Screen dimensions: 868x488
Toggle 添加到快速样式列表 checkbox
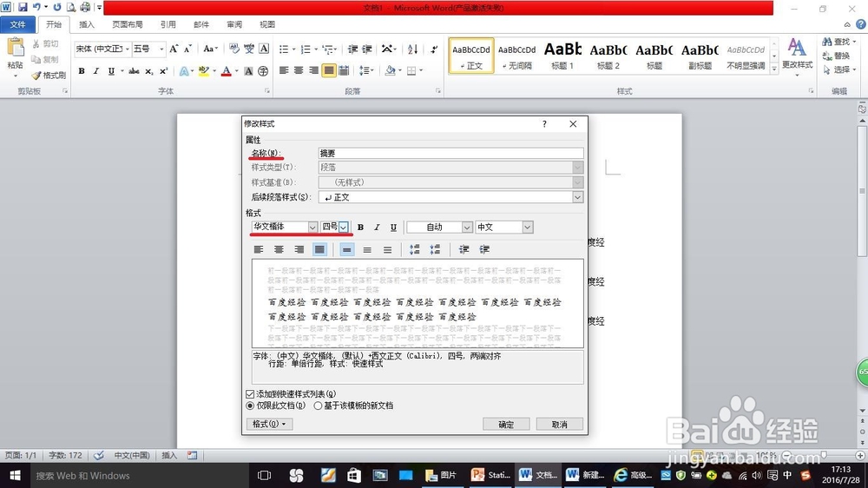coord(250,394)
